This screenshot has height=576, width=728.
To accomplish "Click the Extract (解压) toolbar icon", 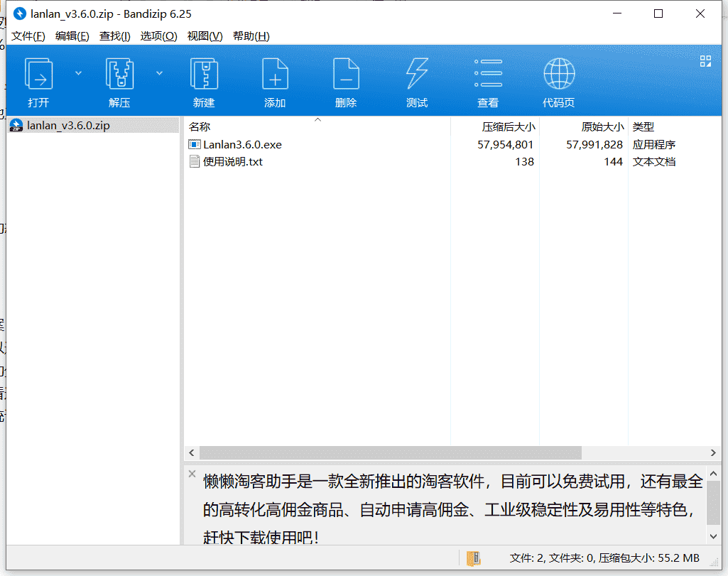I will click(x=120, y=73).
